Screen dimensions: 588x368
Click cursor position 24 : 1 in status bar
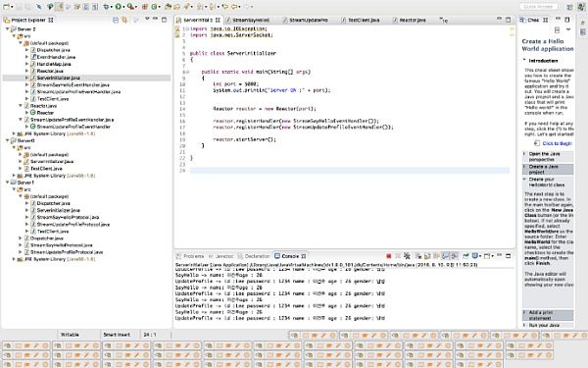point(150,335)
